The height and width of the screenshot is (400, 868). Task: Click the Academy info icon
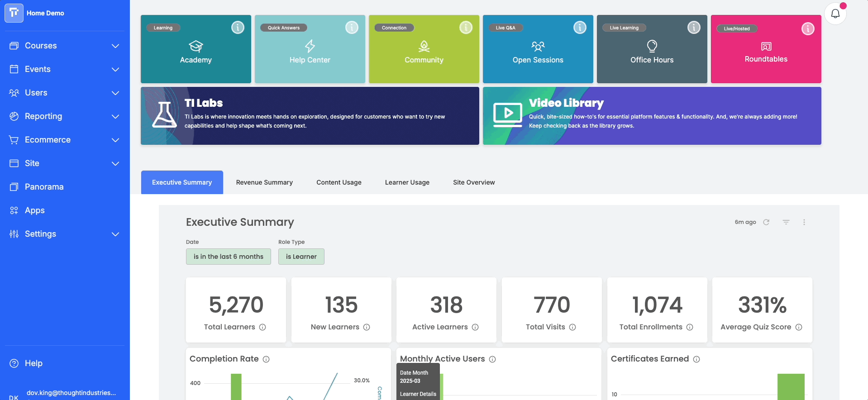(238, 28)
